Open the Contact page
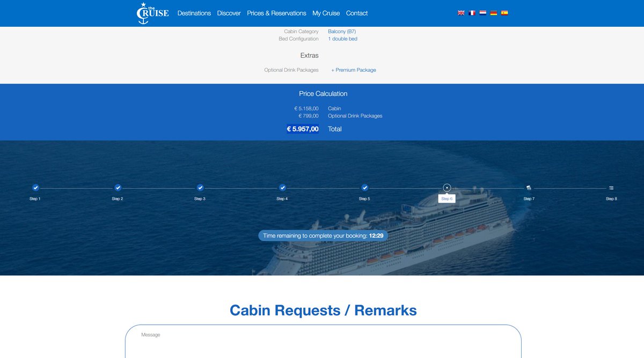This screenshot has height=358, width=644. (x=357, y=13)
